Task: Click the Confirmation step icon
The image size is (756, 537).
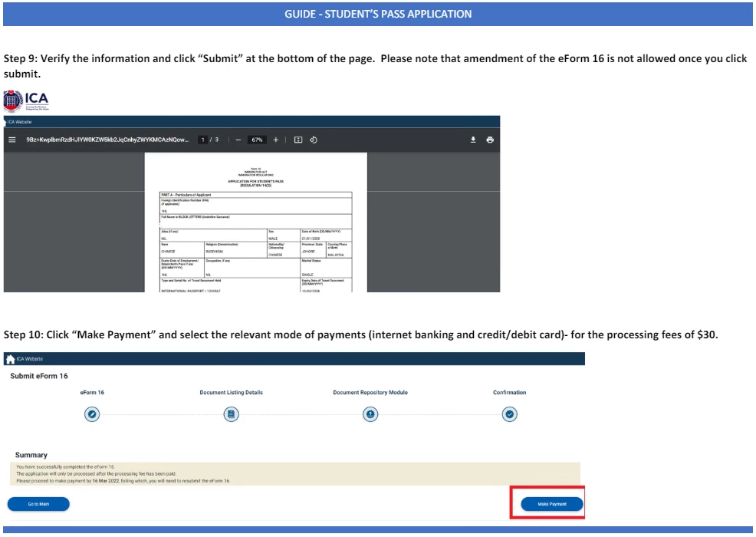Action: (x=510, y=414)
